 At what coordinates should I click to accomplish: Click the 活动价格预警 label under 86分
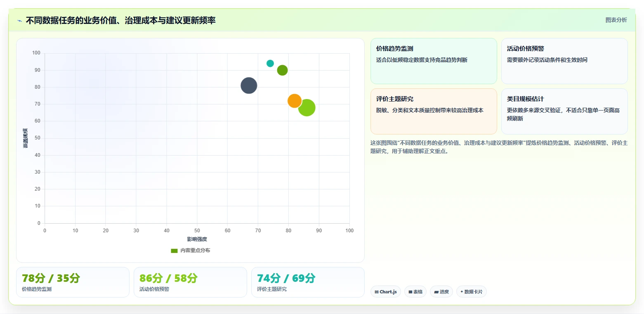coord(154,289)
